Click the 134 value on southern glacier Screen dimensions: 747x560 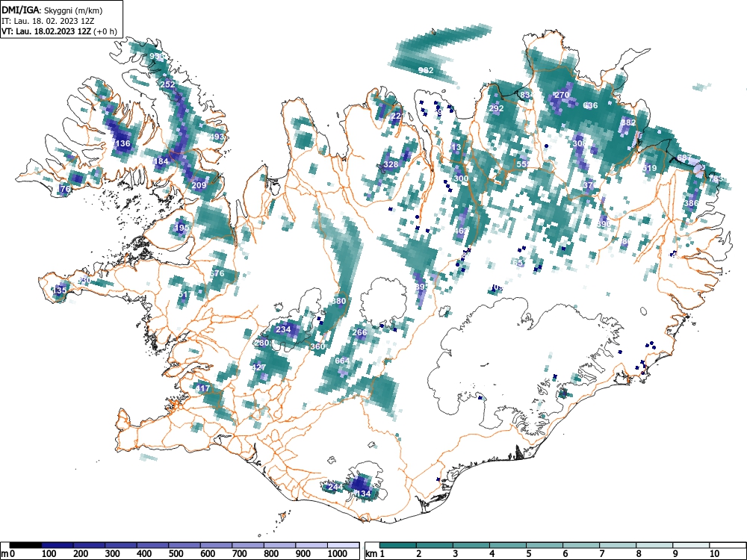364,494
